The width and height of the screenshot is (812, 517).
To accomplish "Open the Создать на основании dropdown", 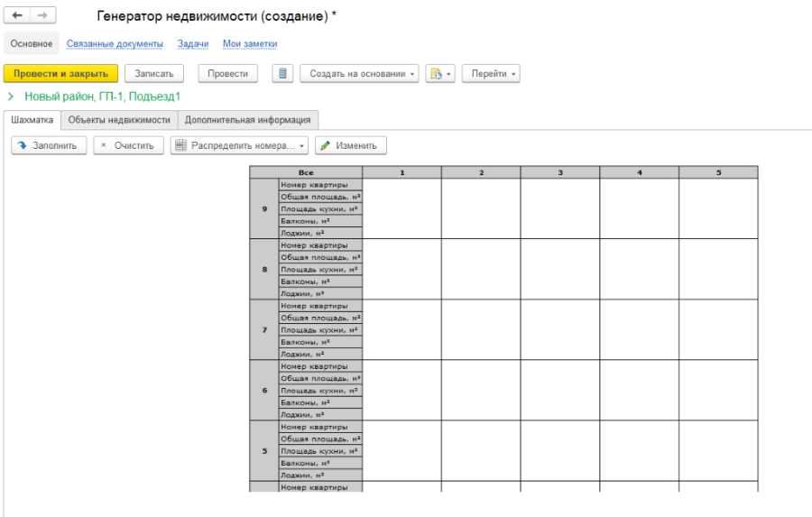I will point(359,74).
